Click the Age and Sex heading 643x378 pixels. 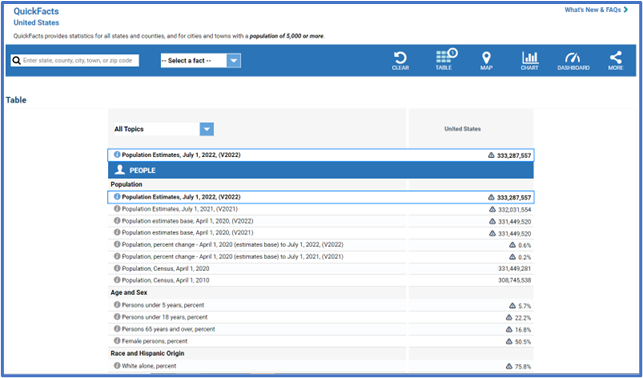[x=129, y=293]
